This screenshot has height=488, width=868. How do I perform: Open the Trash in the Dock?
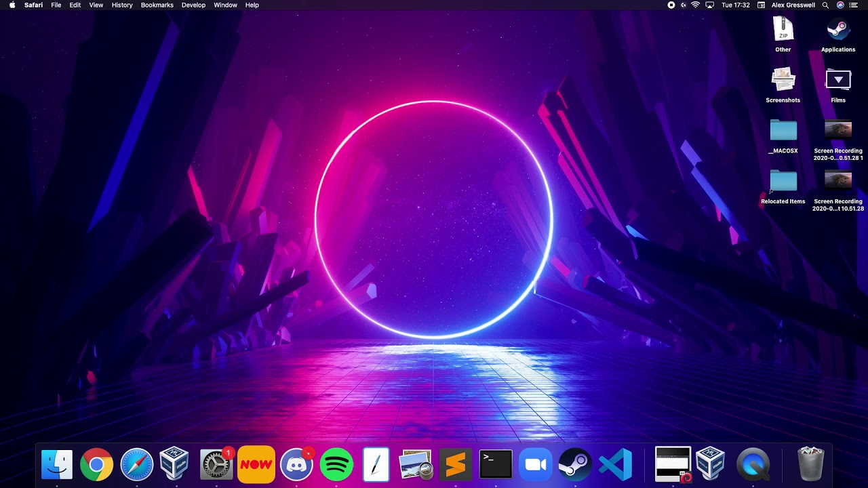810,464
